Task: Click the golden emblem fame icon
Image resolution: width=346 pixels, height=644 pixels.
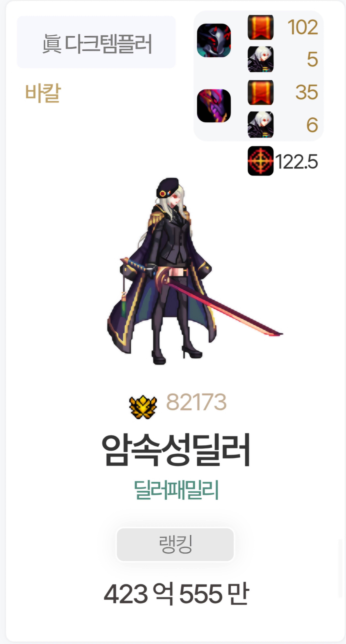Action: (143, 407)
